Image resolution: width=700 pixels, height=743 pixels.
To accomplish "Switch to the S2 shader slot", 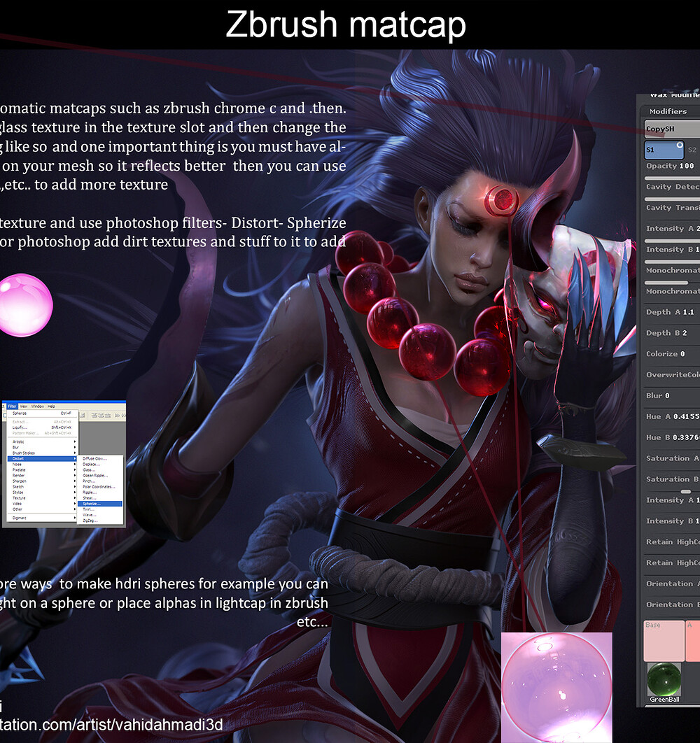I will pyautogui.click(x=693, y=150).
